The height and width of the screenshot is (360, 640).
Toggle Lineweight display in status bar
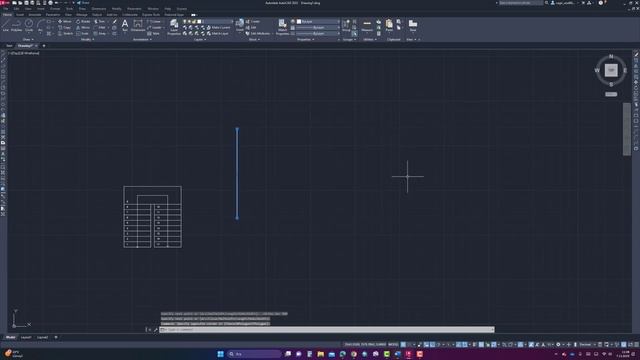pos(475,344)
